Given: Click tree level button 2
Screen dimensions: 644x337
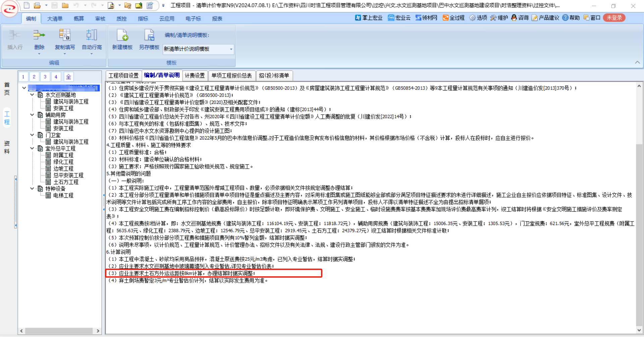Looking at the screenshot, I should [34, 77].
